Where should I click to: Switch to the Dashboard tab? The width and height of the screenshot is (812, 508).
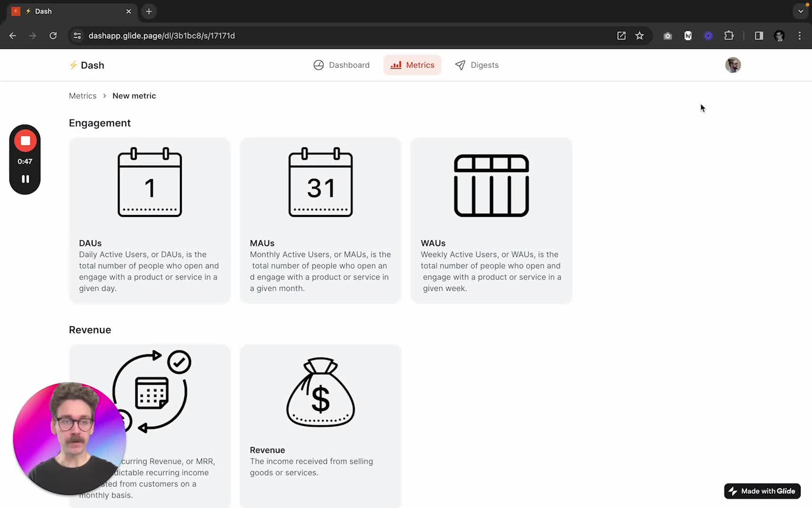pyautogui.click(x=342, y=65)
